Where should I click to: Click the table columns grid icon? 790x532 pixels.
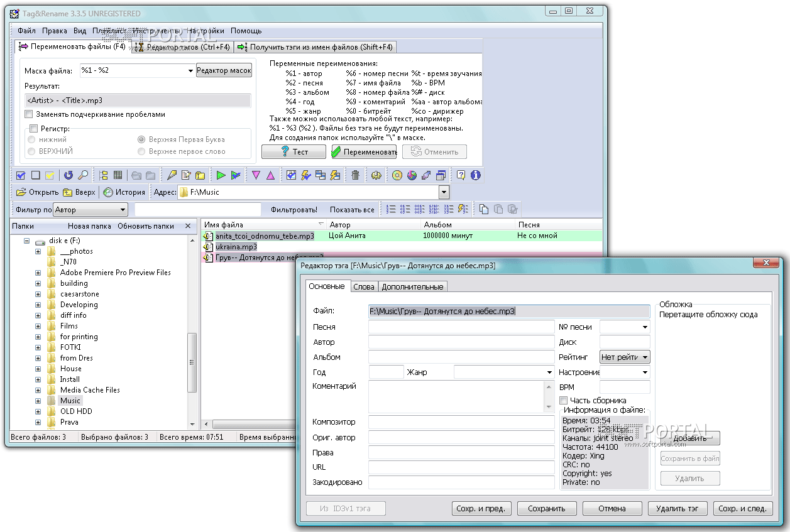(118, 175)
